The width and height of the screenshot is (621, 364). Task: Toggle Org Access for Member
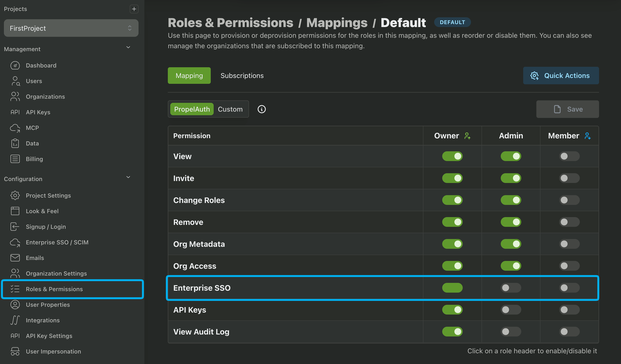coord(569,266)
